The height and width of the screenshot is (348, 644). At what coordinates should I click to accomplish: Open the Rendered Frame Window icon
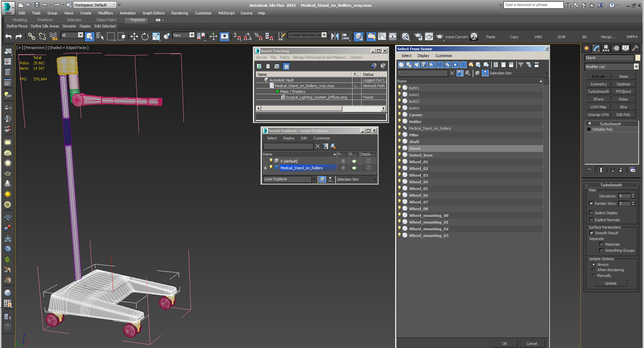point(429,37)
